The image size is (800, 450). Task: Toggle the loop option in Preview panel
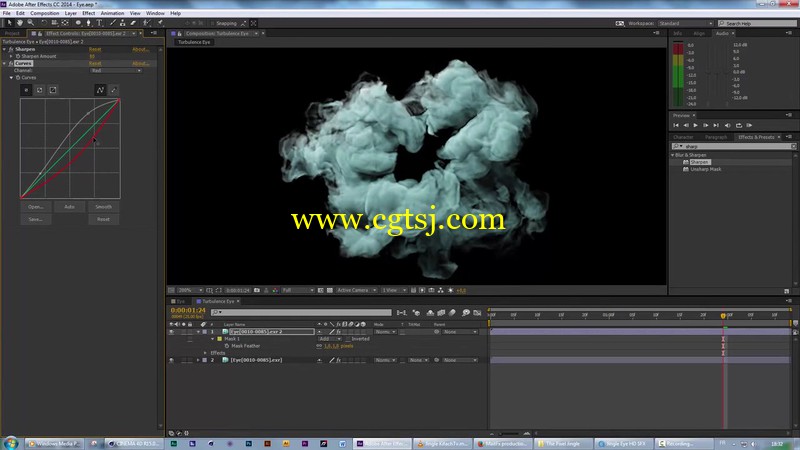tap(739, 126)
